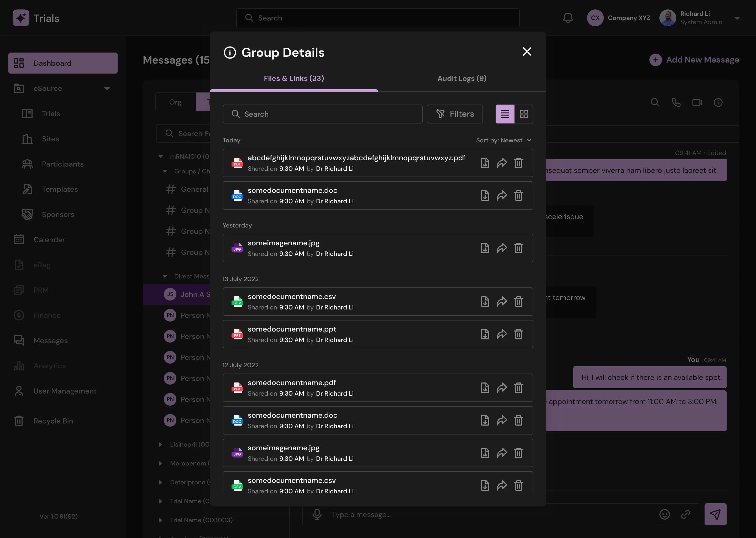
Task: Collapse the mRNA1010 trial tree node
Action: click(161, 157)
